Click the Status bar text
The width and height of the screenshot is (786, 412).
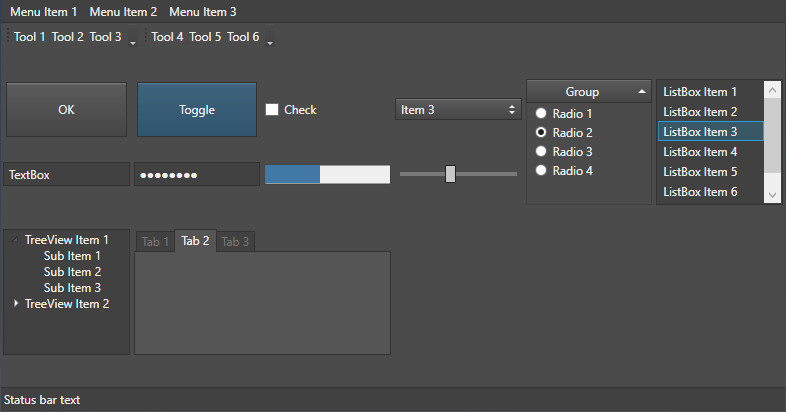pos(42,400)
